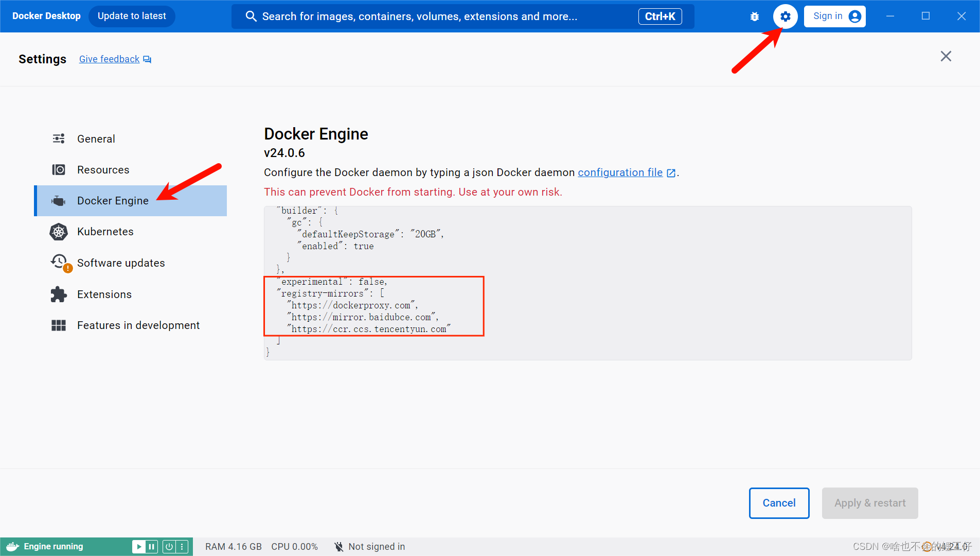This screenshot has height=556, width=980.
Task: Start the engine with the play button
Action: point(138,546)
